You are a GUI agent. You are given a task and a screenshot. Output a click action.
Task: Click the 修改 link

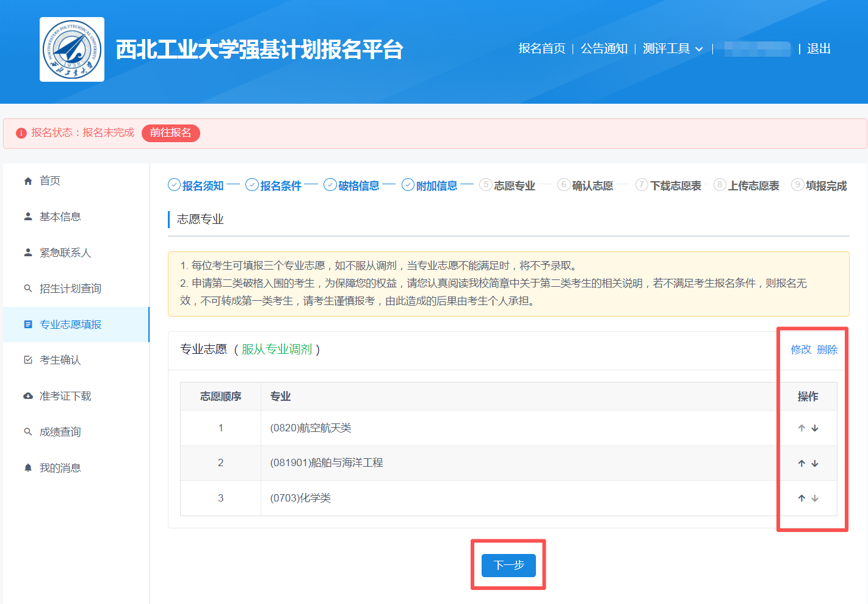coord(801,350)
